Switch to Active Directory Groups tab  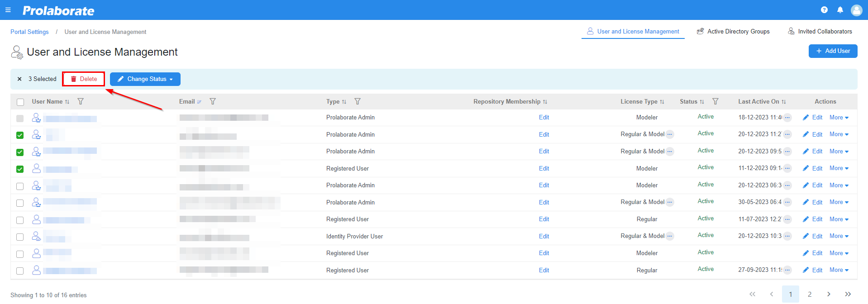733,31
